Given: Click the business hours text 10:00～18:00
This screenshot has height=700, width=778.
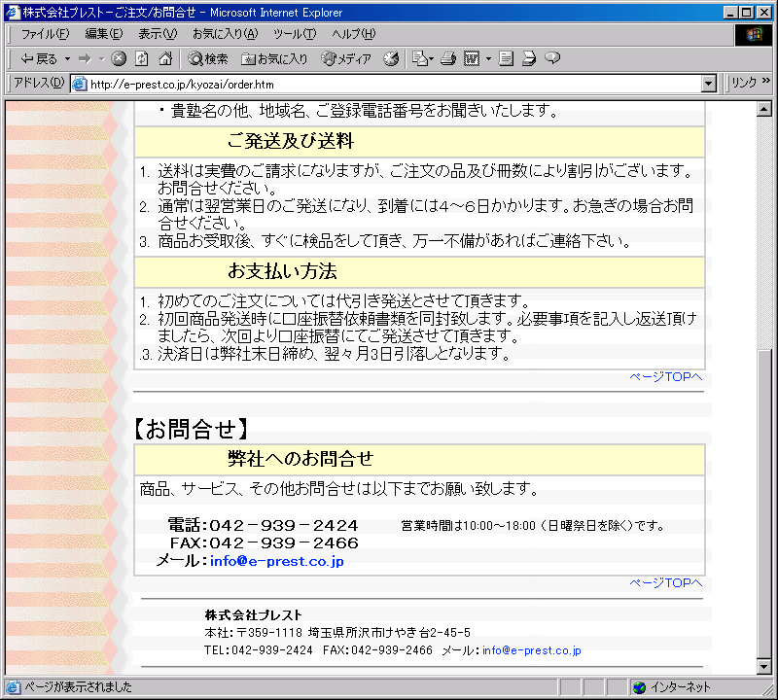Looking at the screenshot, I should [x=532, y=526].
